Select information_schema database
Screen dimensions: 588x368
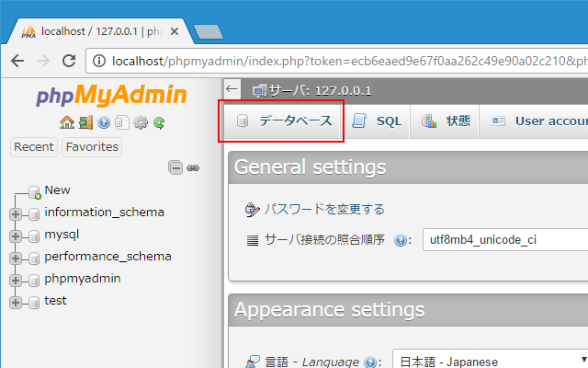(104, 213)
